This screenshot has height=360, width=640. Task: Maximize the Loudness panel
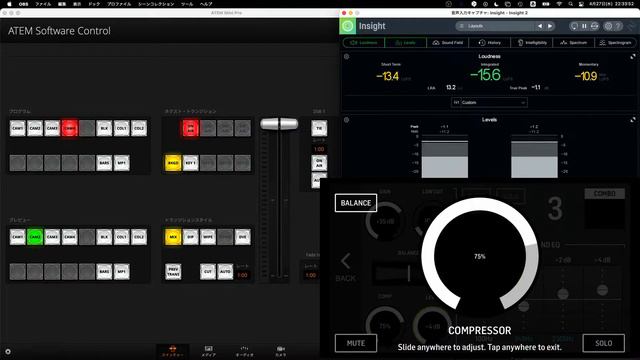pyautogui.click(x=633, y=56)
